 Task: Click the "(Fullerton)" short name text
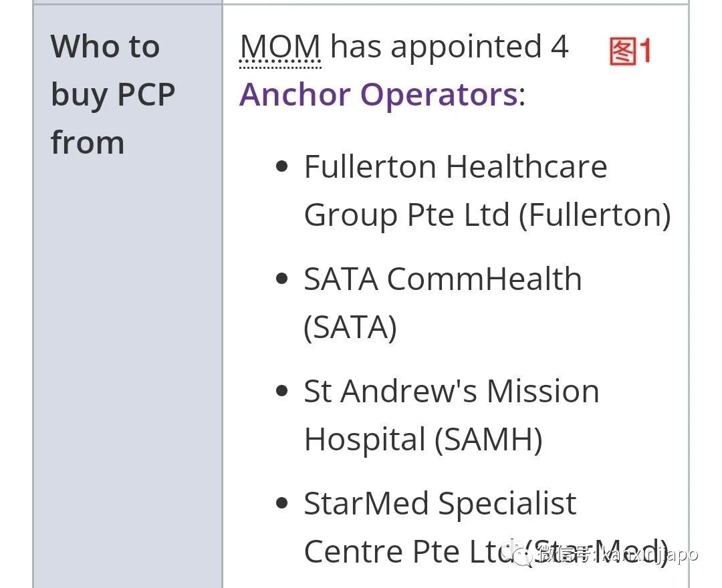594,215
